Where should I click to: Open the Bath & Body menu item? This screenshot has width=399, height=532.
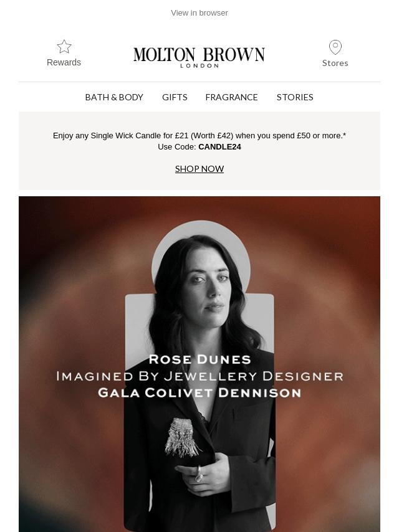pyautogui.click(x=114, y=97)
